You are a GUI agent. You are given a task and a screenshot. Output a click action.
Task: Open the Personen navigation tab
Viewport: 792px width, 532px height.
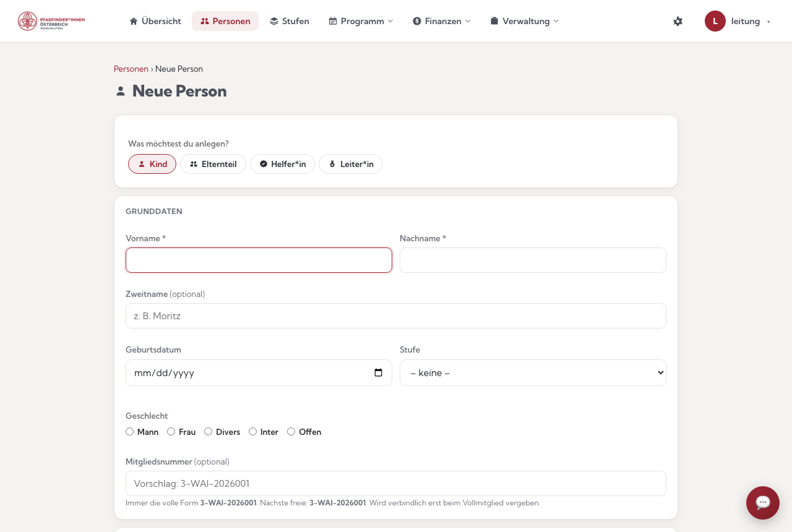tap(225, 21)
